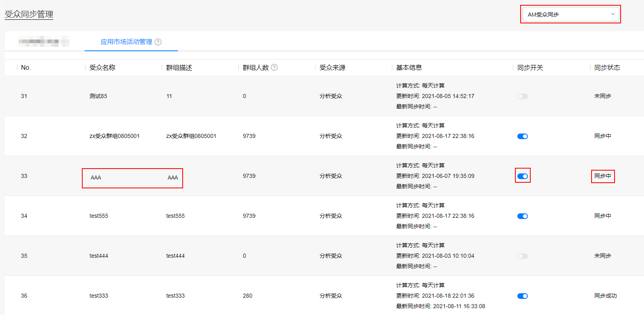The image size is (644, 315).
Task: Enable sync switch for 测试85 row
Action: pos(522,96)
